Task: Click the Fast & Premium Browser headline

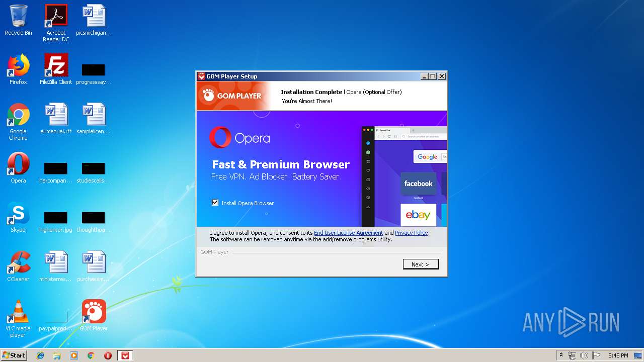Action: point(281,164)
